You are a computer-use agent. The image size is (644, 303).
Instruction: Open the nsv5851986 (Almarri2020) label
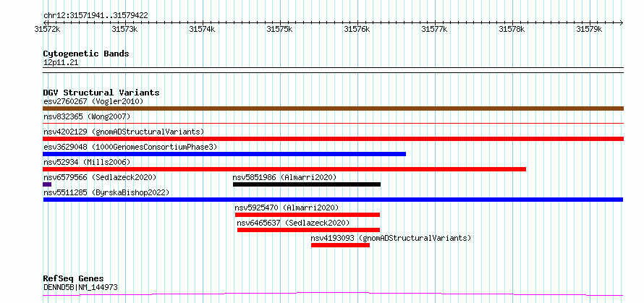(x=284, y=177)
